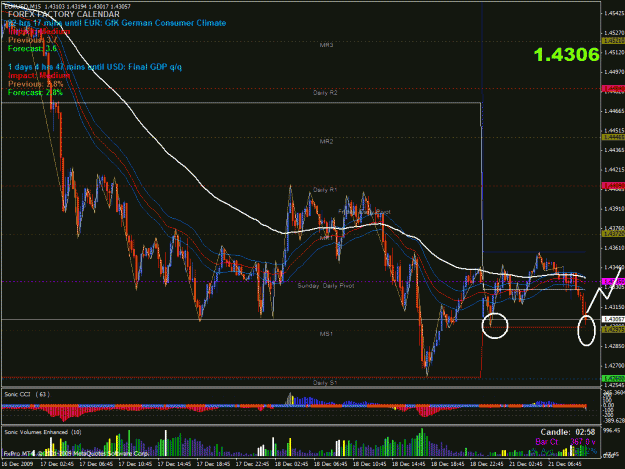Image resolution: width=625 pixels, height=469 pixels.
Task: Click the 'Forecast: 2.8%' value
Action: pos(35,92)
